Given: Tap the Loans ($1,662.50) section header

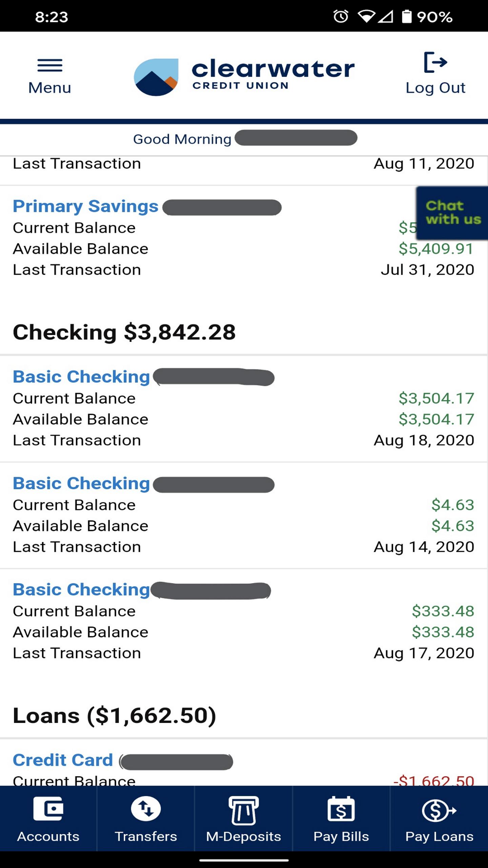Looking at the screenshot, I should pos(114,716).
